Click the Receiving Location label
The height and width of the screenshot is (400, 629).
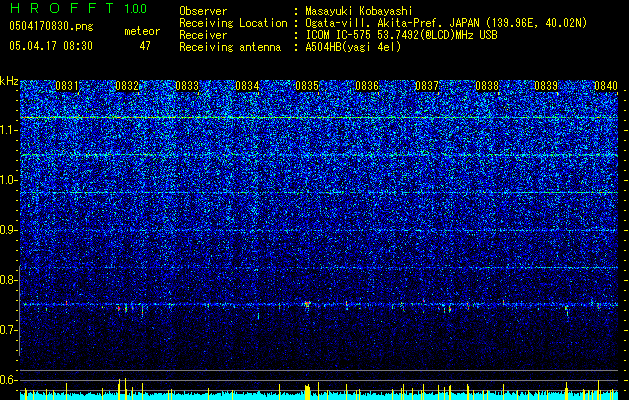(233, 23)
